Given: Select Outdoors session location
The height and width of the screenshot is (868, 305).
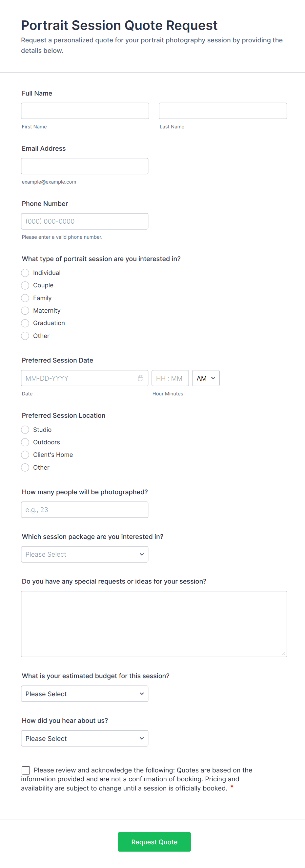Looking at the screenshot, I should (x=25, y=442).
